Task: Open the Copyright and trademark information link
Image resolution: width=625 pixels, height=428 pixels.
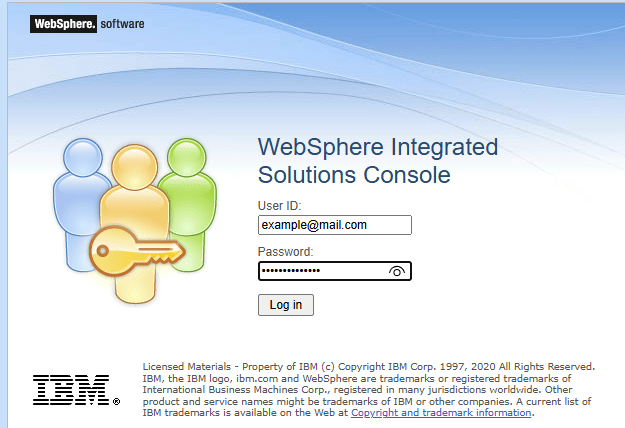Action: pyautogui.click(x=441, y=412)
